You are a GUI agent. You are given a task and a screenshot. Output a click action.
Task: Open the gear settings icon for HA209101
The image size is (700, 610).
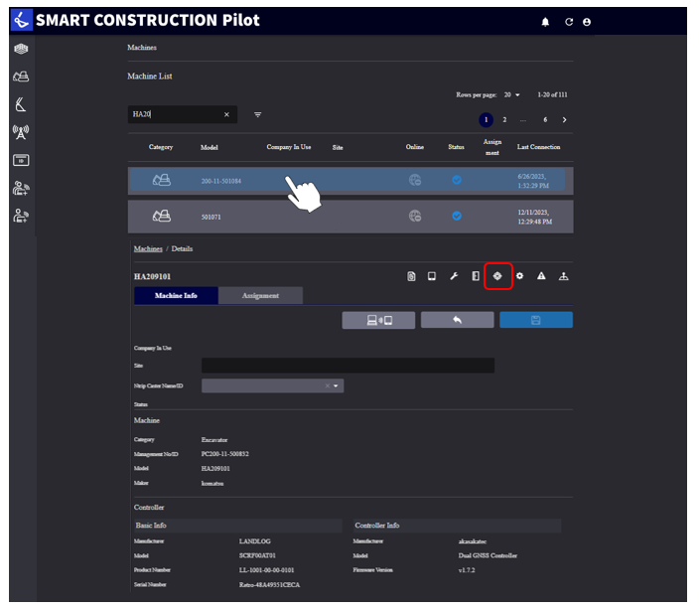519,276
